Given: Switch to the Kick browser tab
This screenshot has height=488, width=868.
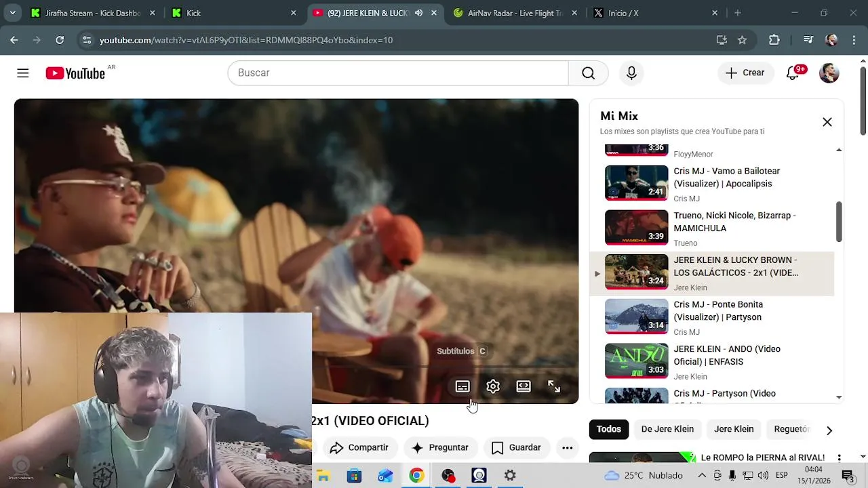Looking at the screenshot, I should (234, 13).
